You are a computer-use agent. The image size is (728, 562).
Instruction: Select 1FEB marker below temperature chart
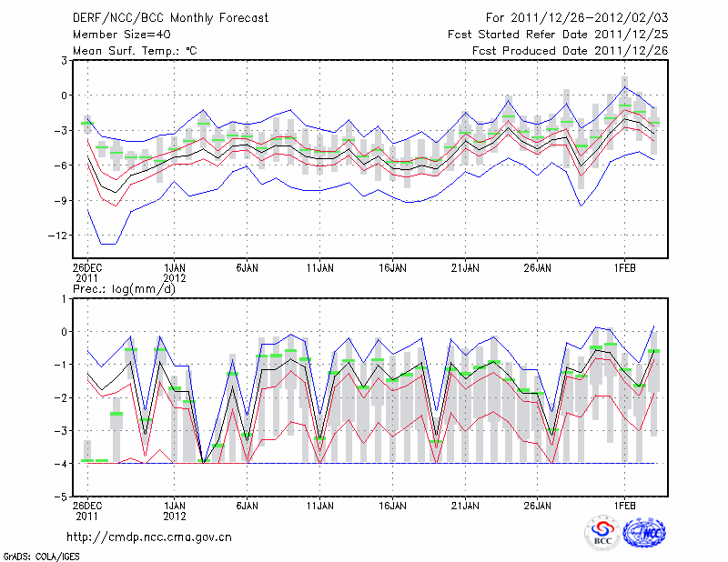[x=623, y=267]
